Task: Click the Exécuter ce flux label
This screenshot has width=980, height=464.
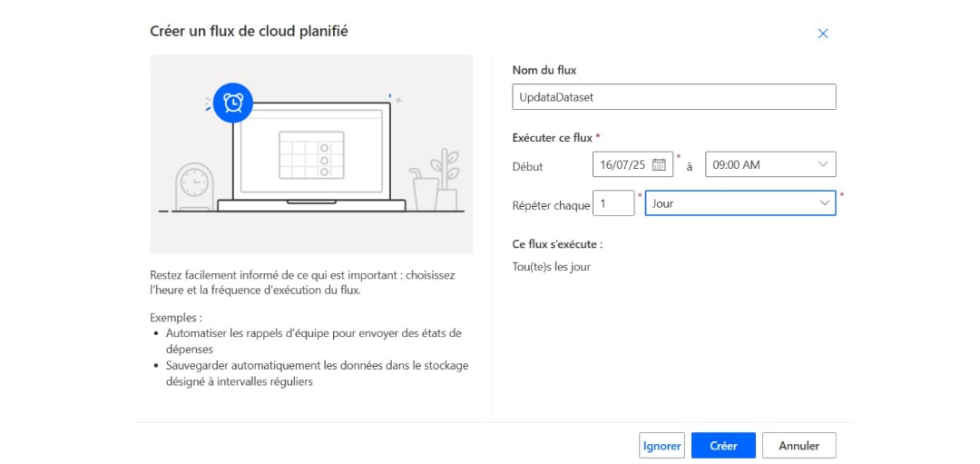Action: (553, 138)
